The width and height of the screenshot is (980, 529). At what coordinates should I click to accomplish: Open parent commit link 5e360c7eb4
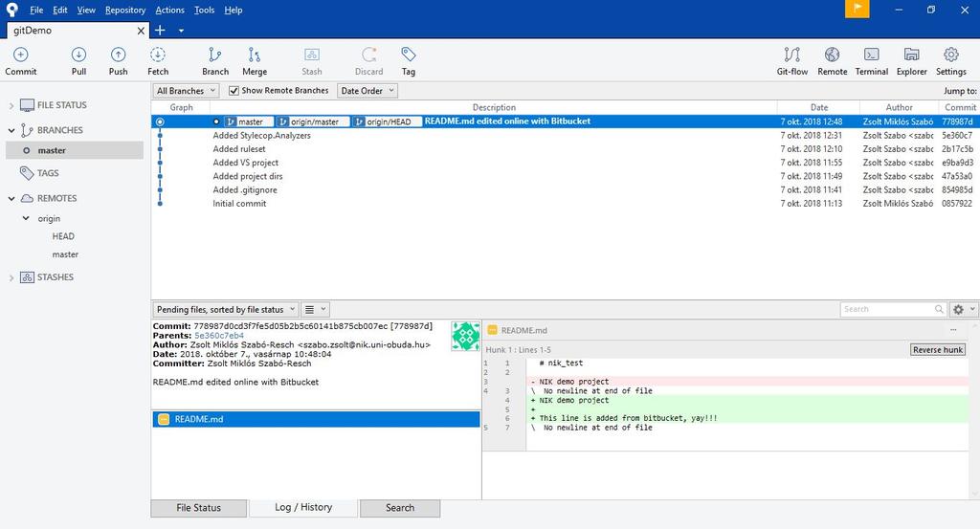point(219,336)
